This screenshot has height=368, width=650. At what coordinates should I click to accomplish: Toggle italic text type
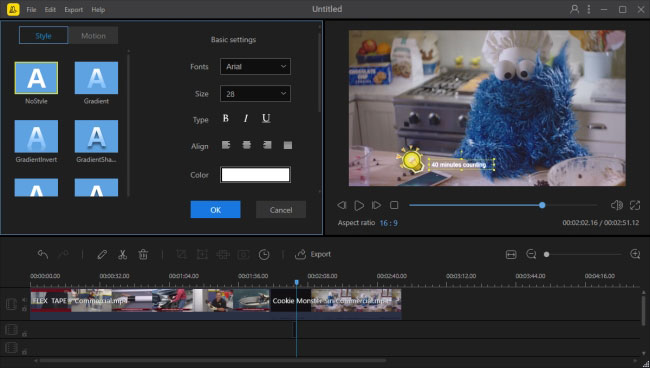(246, 119)
